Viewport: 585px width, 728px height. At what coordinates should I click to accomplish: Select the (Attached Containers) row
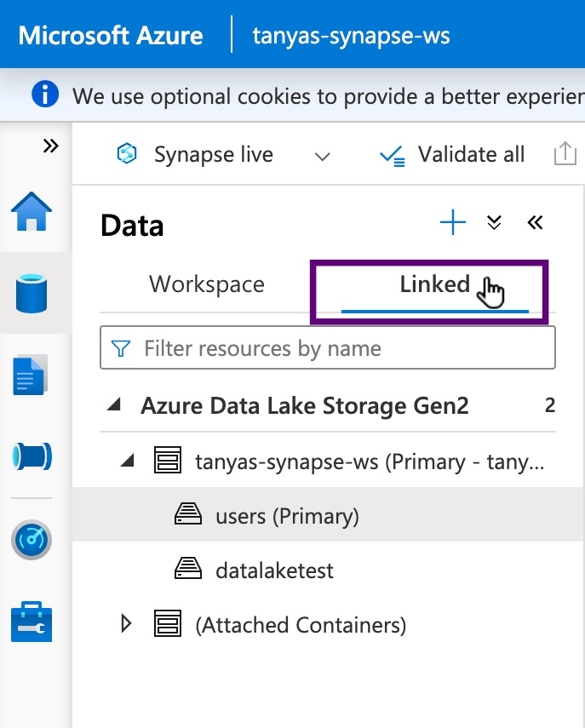tap(328, 623)
